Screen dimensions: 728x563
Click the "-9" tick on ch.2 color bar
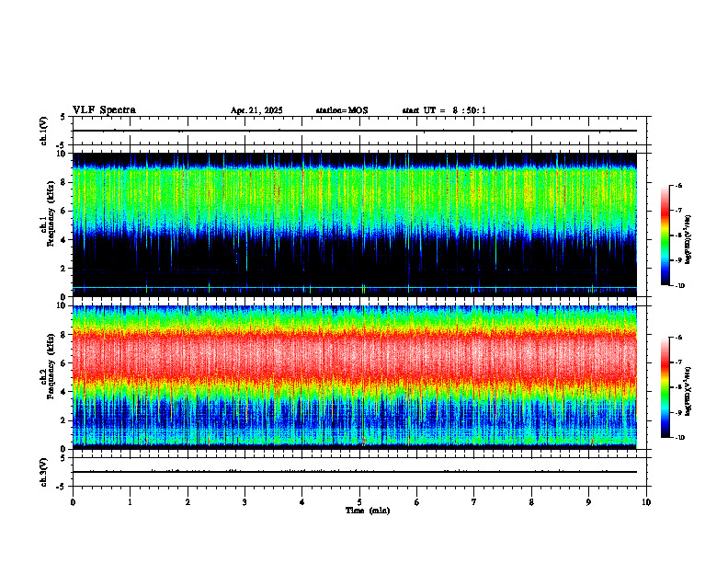pos(678,412)
